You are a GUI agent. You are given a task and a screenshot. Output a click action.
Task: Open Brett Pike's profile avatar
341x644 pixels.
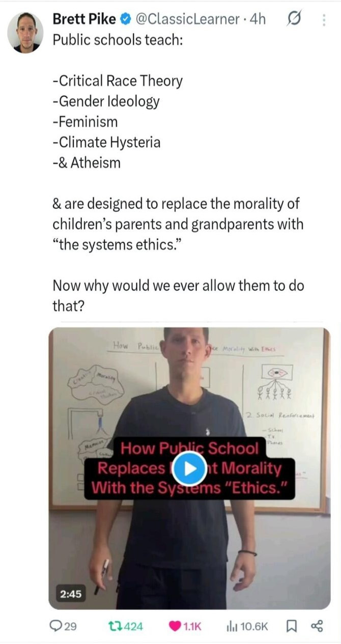pyautogui.click(x=25, y=33)
